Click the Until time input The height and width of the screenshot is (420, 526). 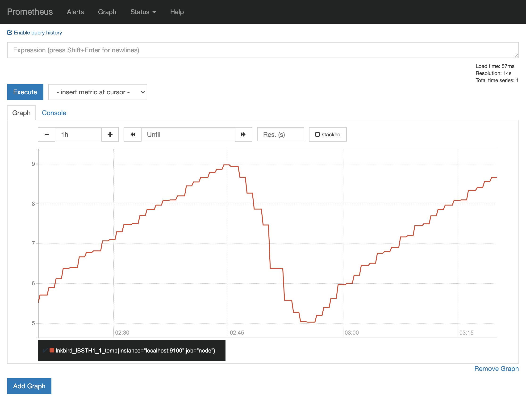tap(188, 134)
